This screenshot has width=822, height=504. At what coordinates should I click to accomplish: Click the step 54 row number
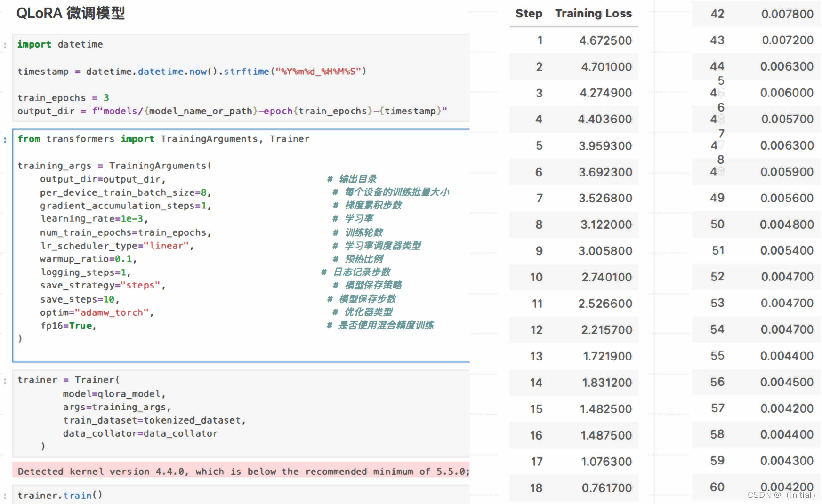point(717,329)
